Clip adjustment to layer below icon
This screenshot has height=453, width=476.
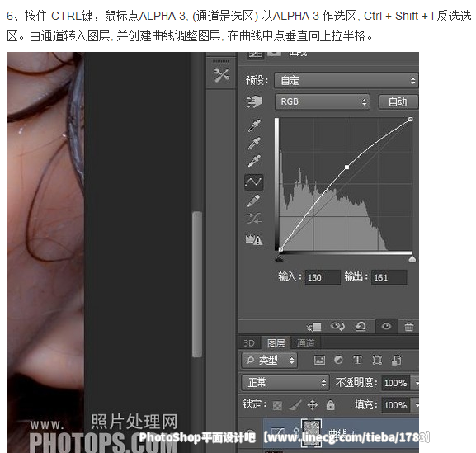click(x=314, y=327)
